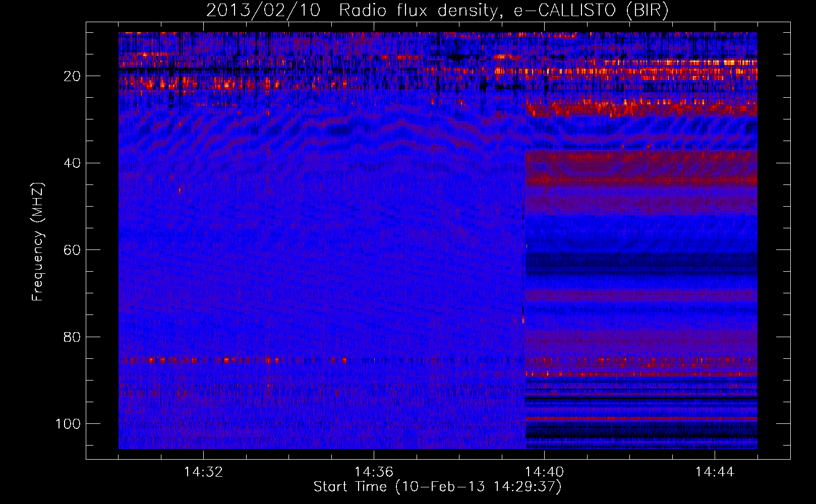The width and height of the screenshot is (816, 504).
Task: Click the '40' frequency tick label
Action: pyautogui.click(x=72, y=163)
